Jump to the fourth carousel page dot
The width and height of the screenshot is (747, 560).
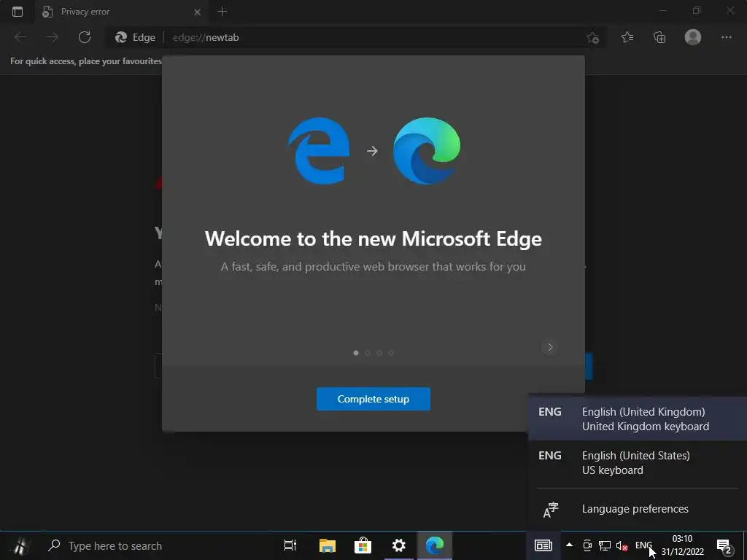[391, 353]
